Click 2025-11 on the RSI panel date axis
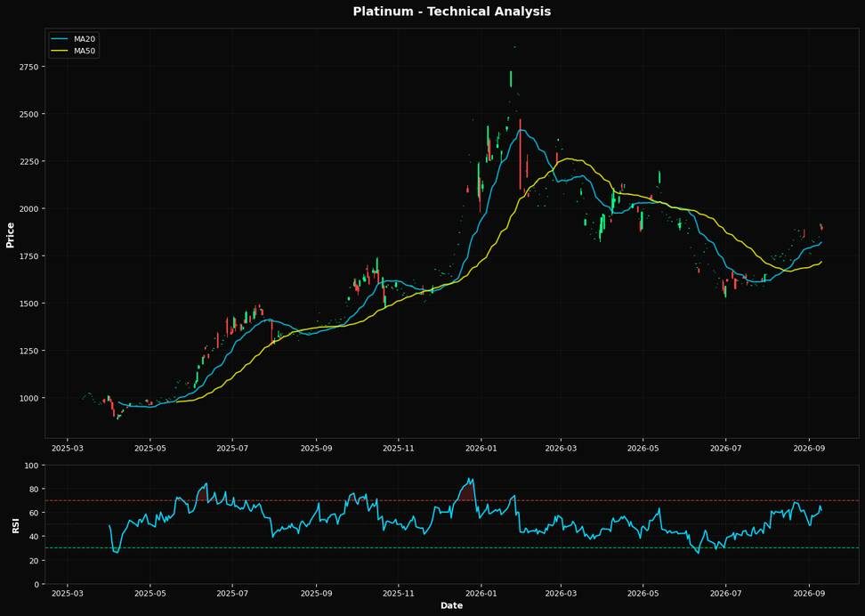 click(399, 594)
